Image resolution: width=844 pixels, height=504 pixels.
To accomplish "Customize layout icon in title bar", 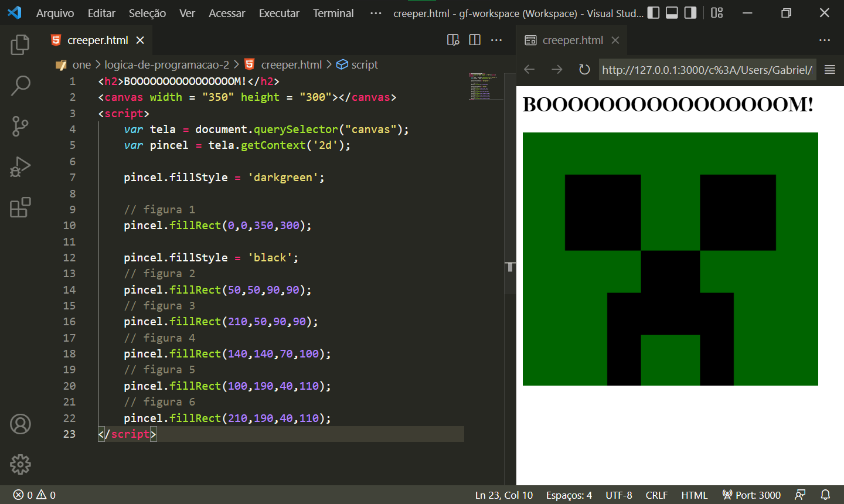I will click(x=717, y=12).
